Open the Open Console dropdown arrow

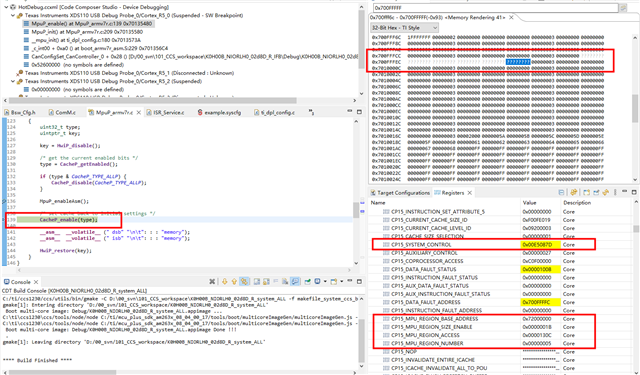(342, 281)
